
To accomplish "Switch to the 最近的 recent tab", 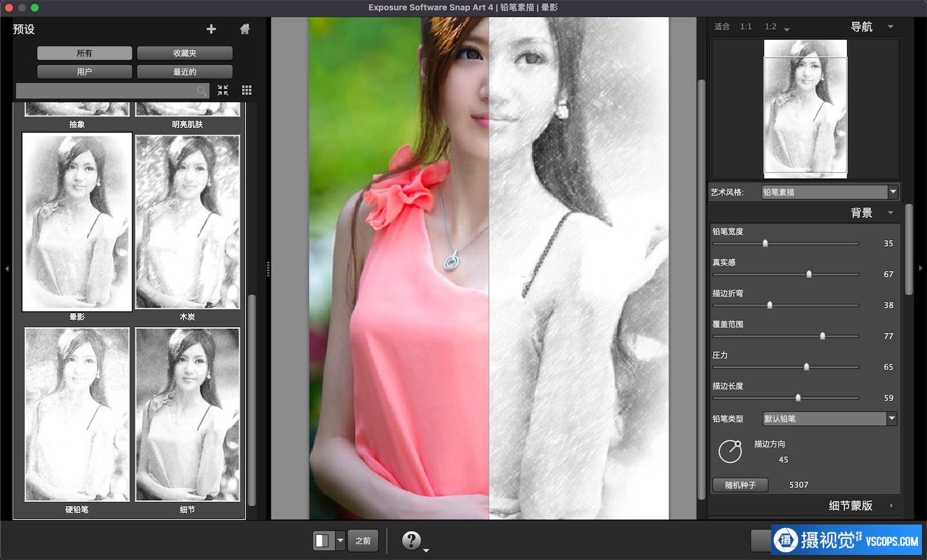I will tap(184, 71).
